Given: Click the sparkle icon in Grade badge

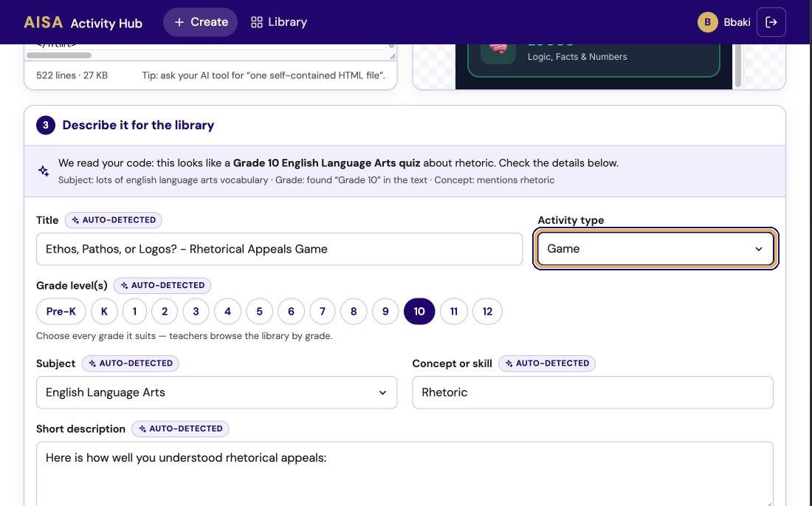Looking at the screenshot, I should point(124,286).
